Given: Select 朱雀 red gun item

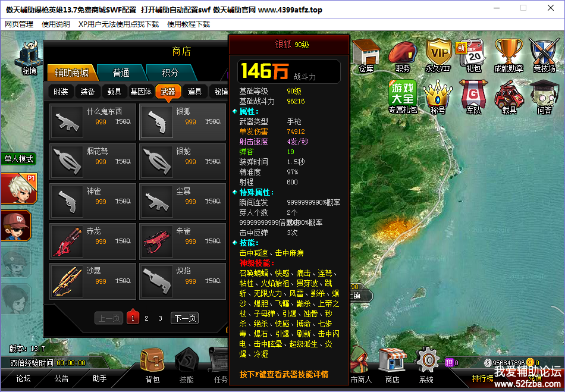Looking at the screenshot, I should 183,241.
